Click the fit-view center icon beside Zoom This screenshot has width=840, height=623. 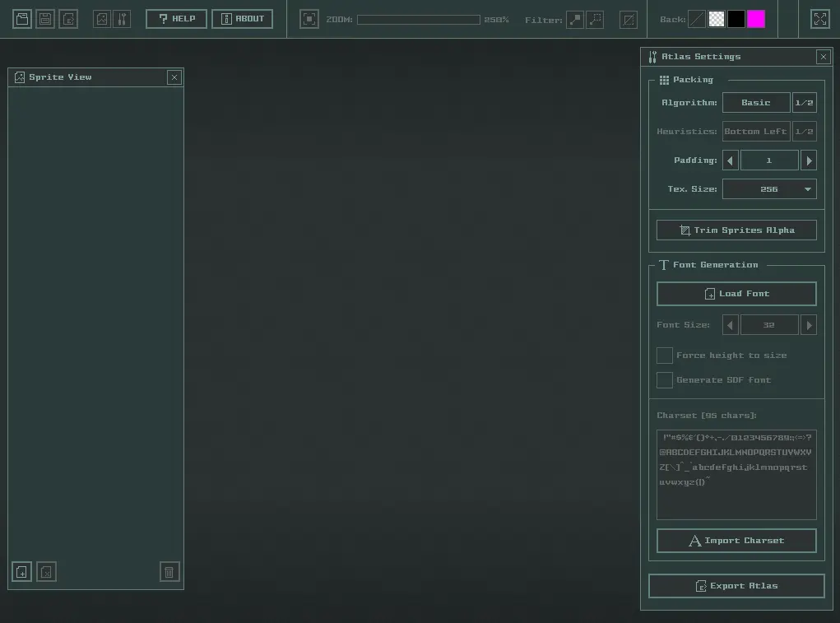tap(309, 19)
